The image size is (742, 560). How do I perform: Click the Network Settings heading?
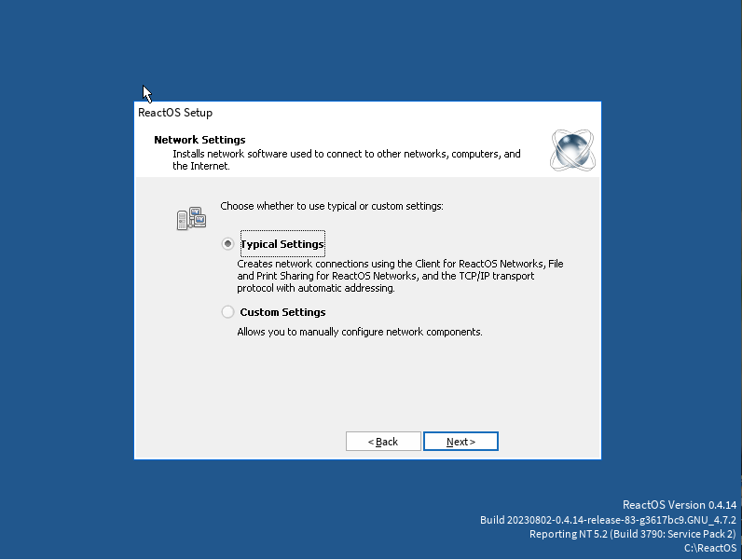point(199,140)
